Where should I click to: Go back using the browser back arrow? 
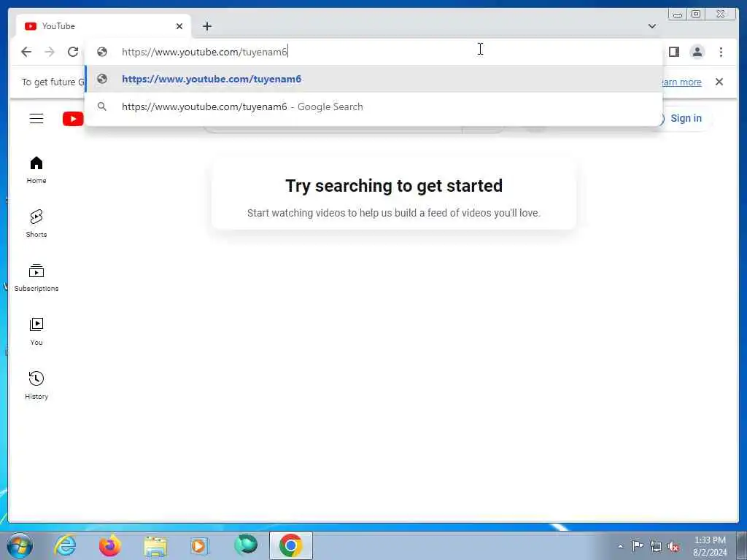(x=26, y=52)
